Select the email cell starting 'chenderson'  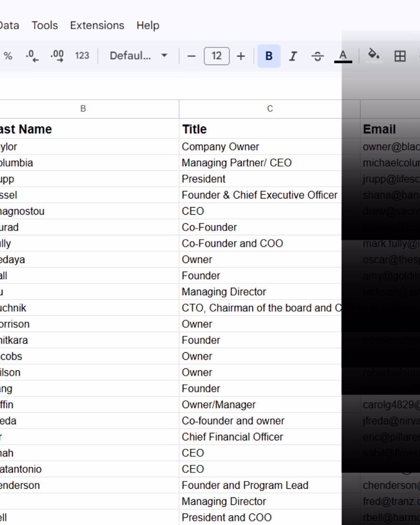[390, 485]
